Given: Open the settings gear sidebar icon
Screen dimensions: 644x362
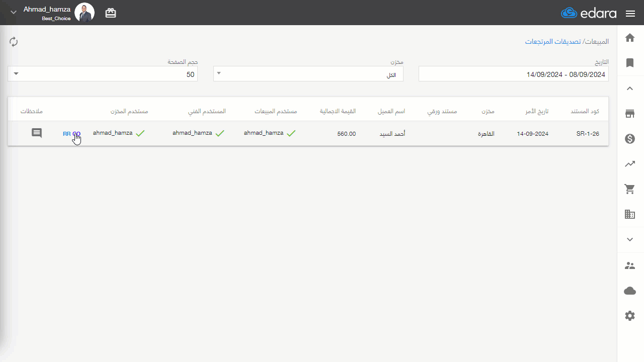Looking at the screenshot, I should coord(630,316).
